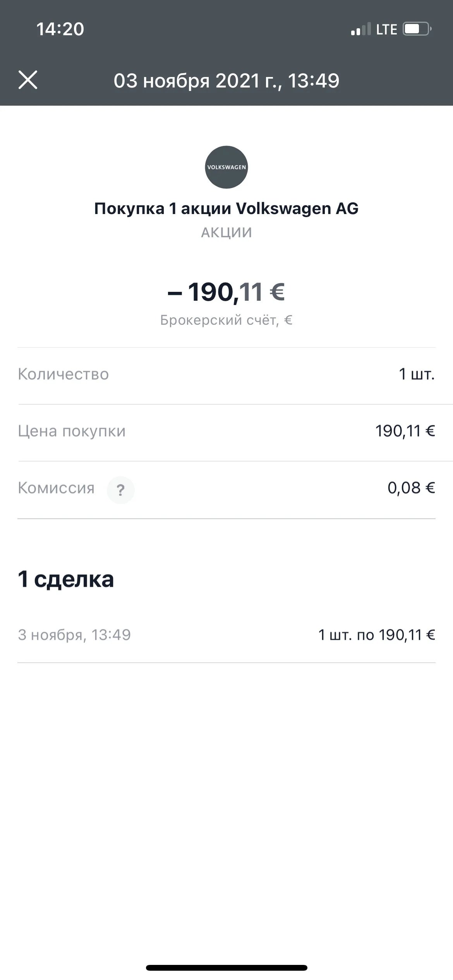Tap the 1 шт. по 190,11 € deal value
This screenshot has width=453, height=980.
click(377, 635)
